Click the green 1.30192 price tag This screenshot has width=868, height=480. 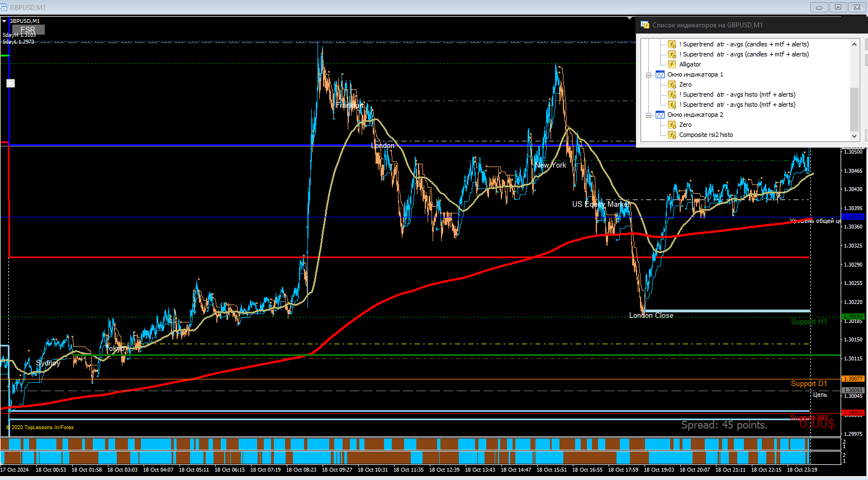tap(853, 317)
